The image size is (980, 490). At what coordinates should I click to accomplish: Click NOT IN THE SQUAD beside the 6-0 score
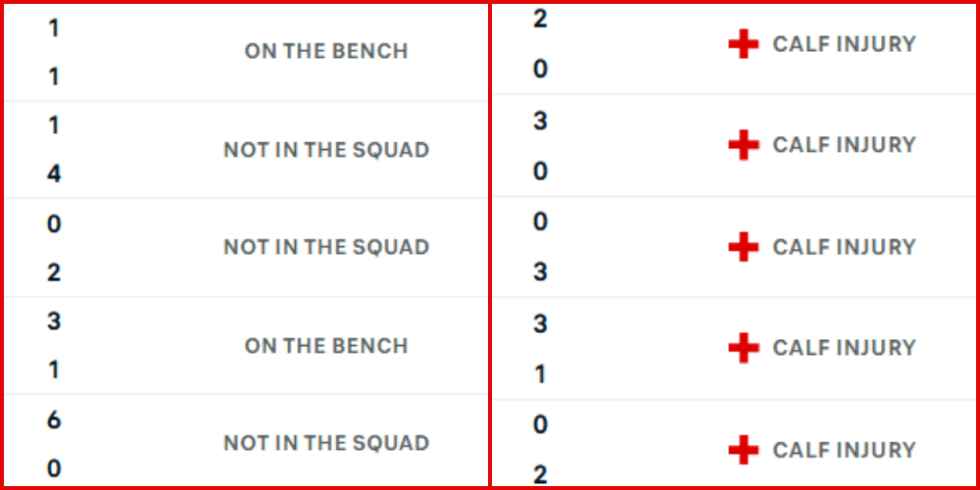coord(326,443)
